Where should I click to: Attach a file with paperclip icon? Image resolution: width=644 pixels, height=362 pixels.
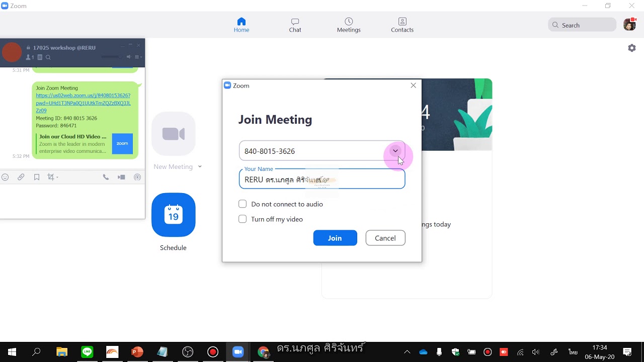[x=21, y=177]
